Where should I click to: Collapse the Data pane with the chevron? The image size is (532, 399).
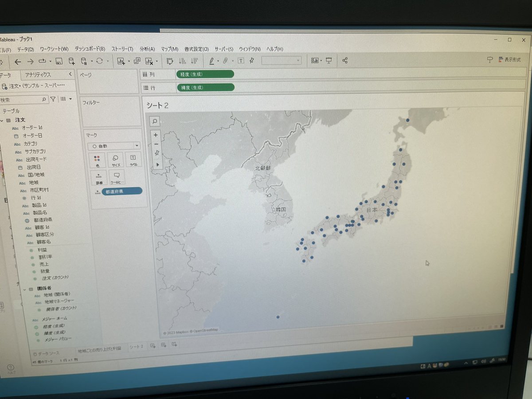70,74
